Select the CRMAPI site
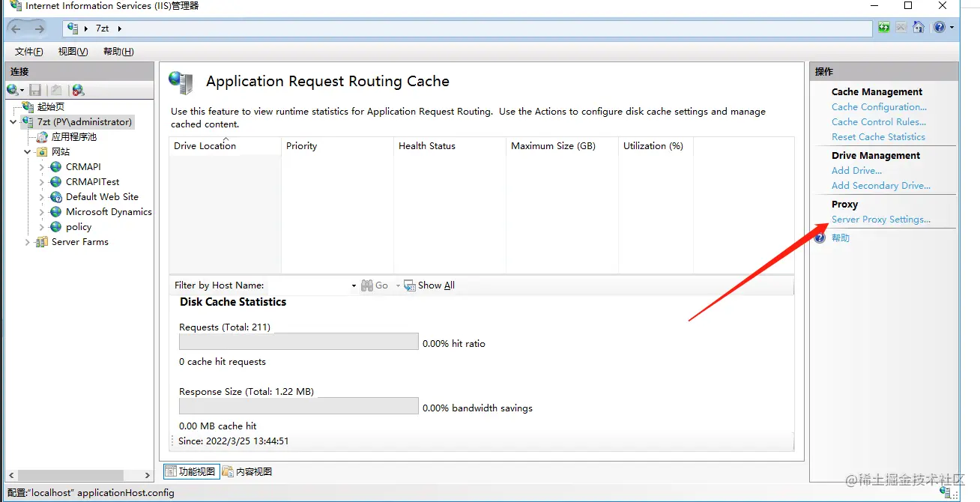Viewport: 980px width, 502px height. [x=83, y=167]
